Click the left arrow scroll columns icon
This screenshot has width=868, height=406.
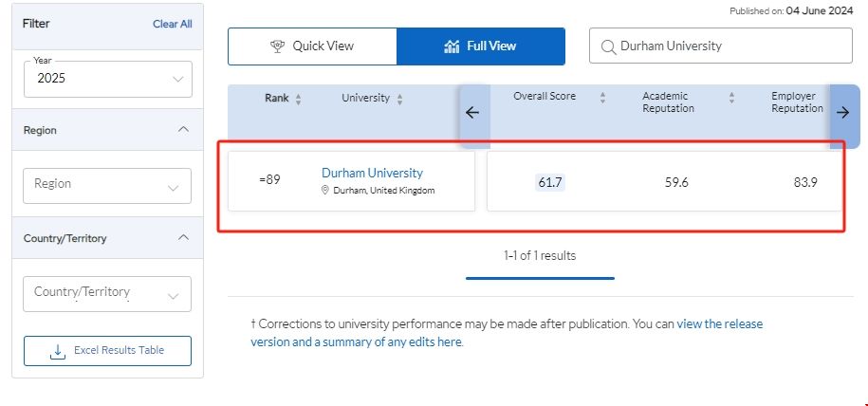click(x=472, y=112)
